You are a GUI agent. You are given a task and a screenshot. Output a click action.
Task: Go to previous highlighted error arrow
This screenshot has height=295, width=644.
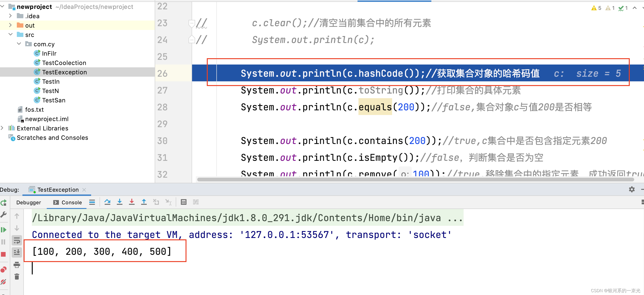(x=634, y=8)
